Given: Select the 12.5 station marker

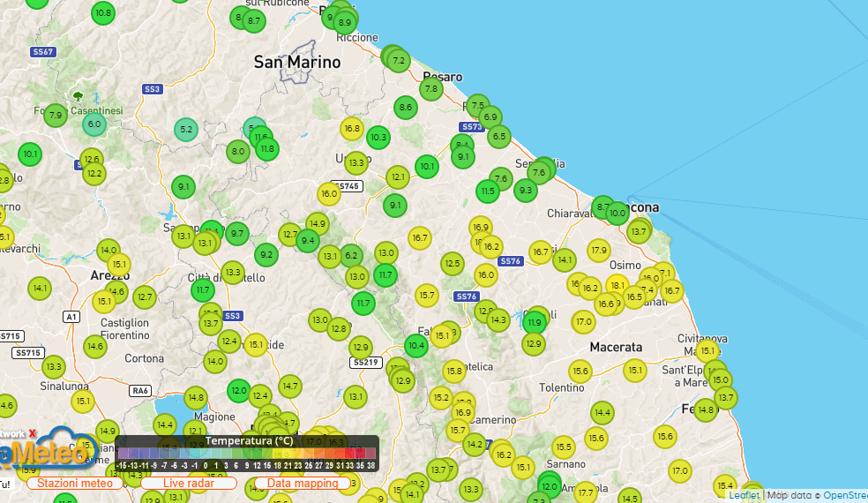Looking at the screenshot, I should [x=453, y=263].
